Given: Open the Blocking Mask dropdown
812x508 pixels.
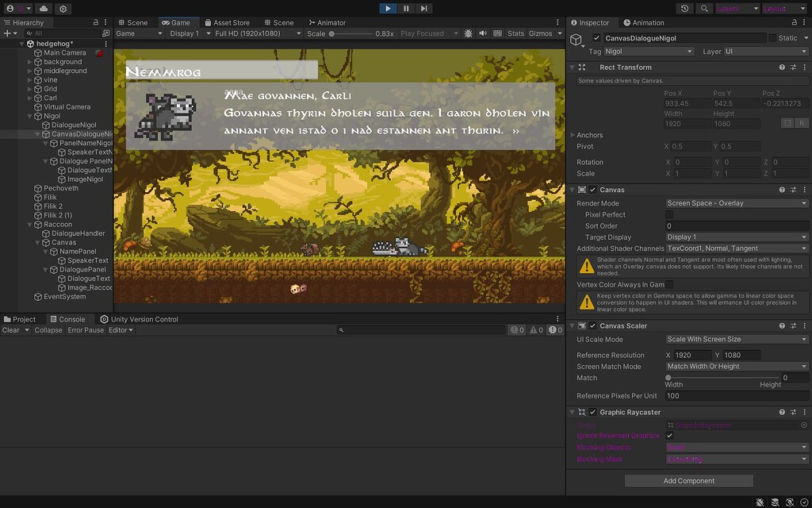Looking at the screenshot, I should pyautogui.click(x=736, y=459).
